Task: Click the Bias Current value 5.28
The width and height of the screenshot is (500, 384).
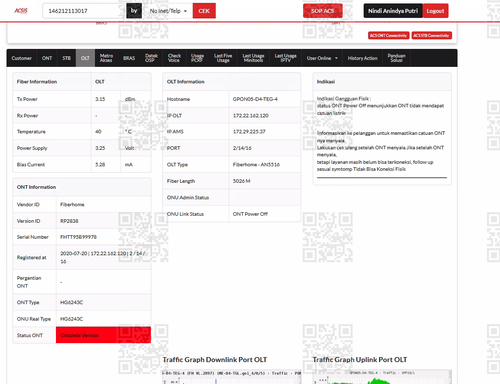Action: click(x=100, y=165)
